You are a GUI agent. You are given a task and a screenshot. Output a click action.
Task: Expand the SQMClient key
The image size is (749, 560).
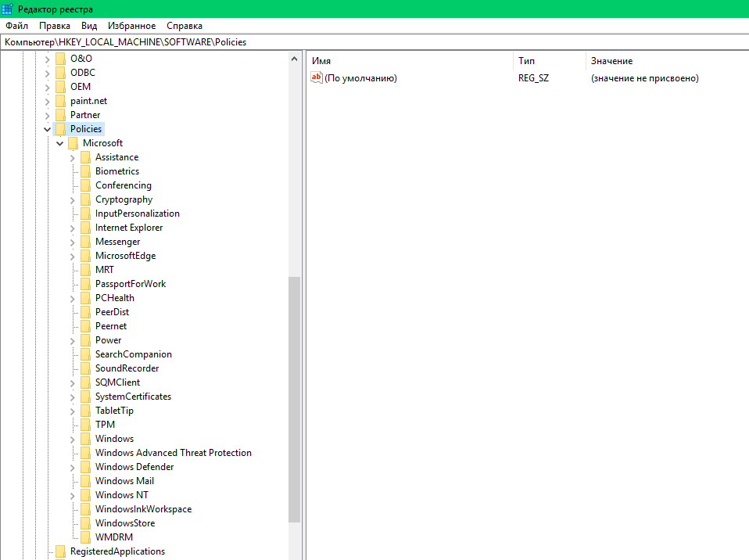pos(72,384)
